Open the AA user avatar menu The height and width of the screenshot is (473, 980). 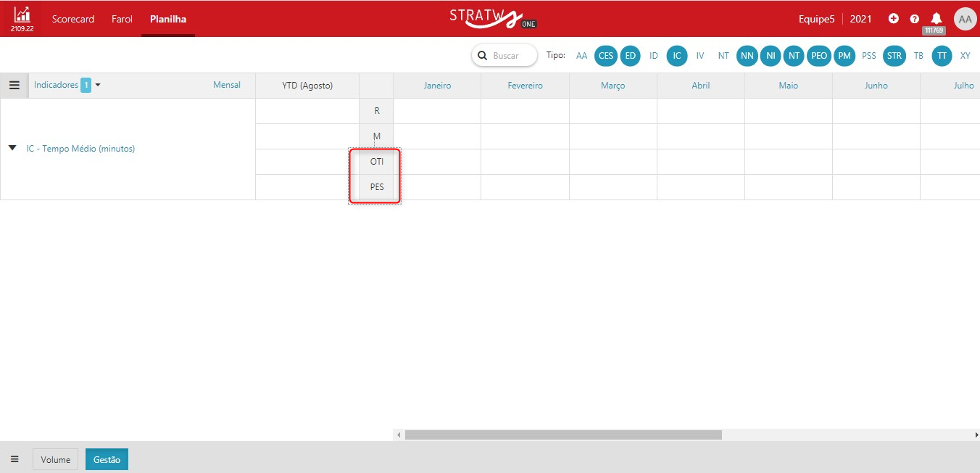(x=966, y=20)
